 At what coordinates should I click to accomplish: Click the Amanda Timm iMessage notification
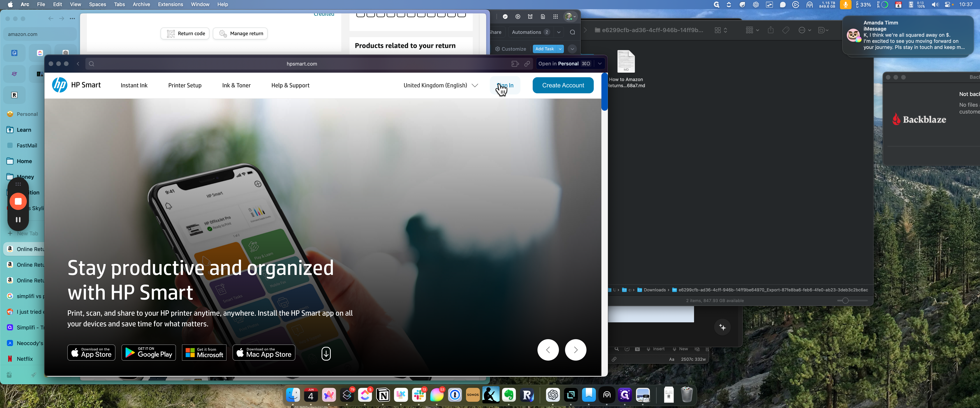pos(908,35)
